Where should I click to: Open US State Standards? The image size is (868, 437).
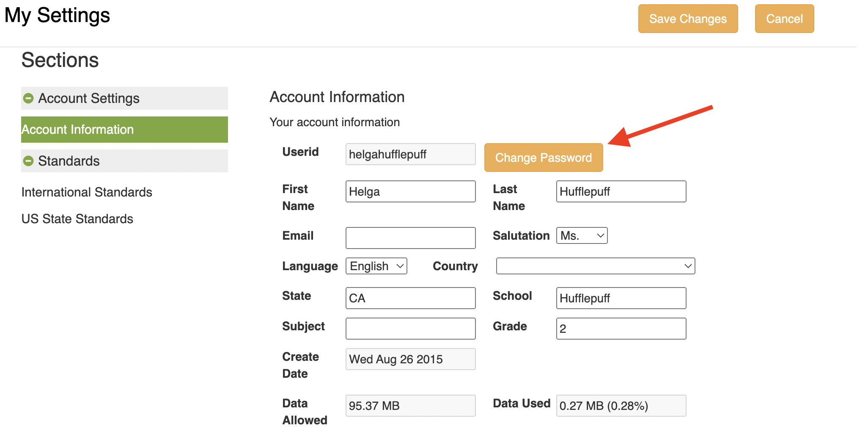coord(77,218)
